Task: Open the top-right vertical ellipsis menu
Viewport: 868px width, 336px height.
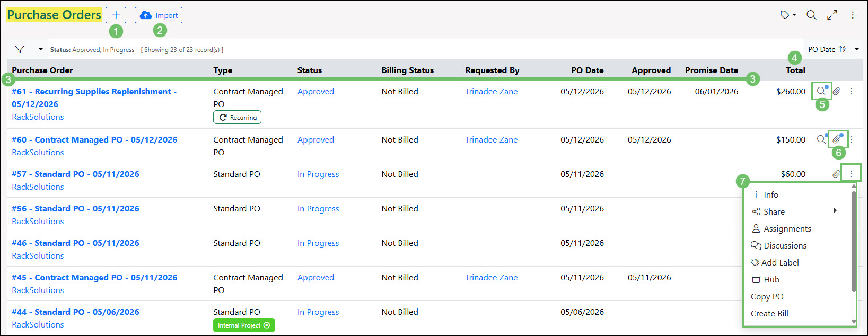Action: (853, 15)
